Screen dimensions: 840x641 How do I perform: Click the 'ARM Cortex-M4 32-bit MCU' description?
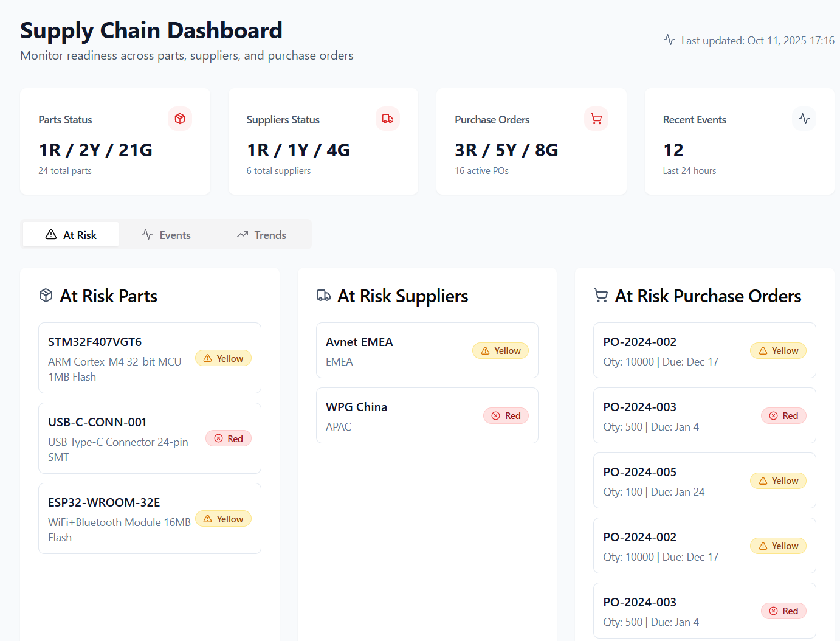115,369
